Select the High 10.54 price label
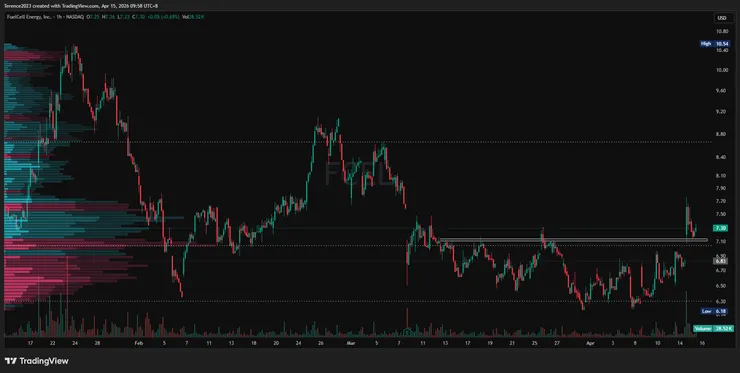This screenshot has width=740, height=373. pyautogui.click(x=715, y=43)
